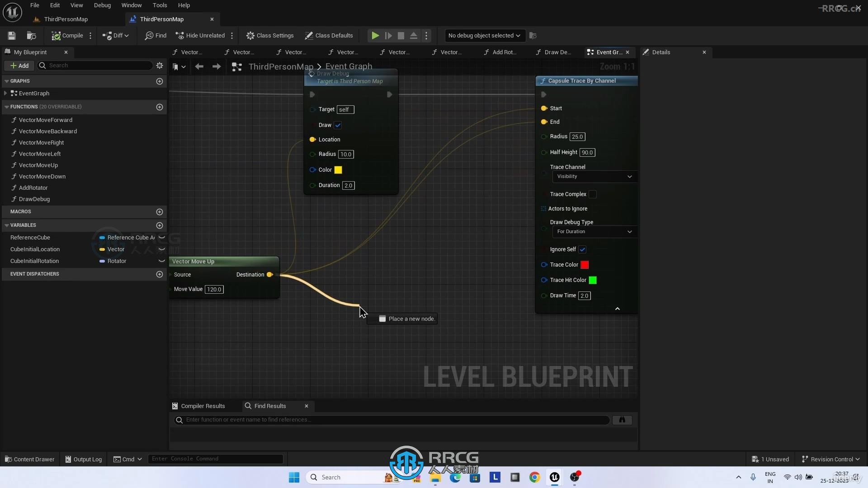Screen dimensions: 868x488
Task: Open the Debug menu
Action: 102,5
